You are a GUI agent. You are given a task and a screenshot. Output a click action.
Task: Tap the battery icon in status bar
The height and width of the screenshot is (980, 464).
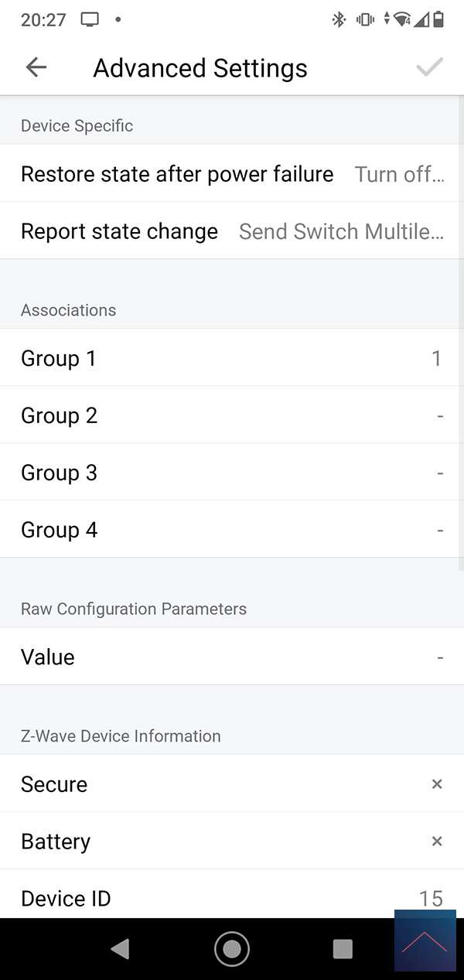(x=438, y=20)
